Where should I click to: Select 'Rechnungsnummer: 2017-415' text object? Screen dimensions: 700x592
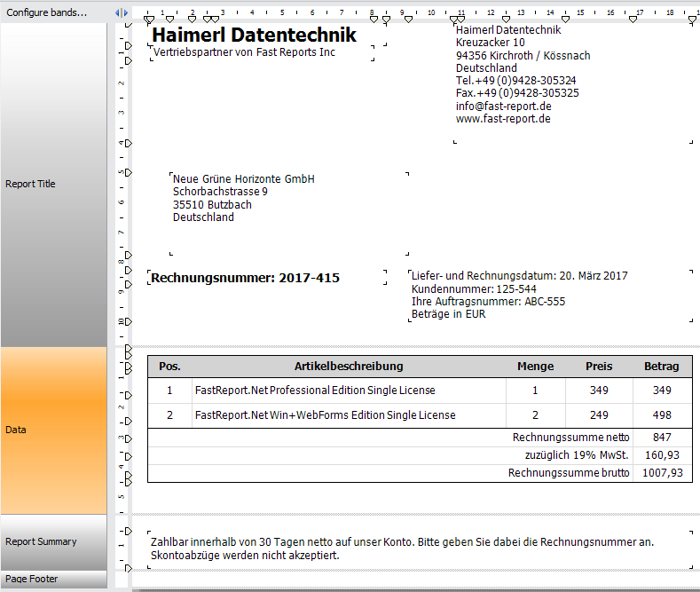point(245,278)
